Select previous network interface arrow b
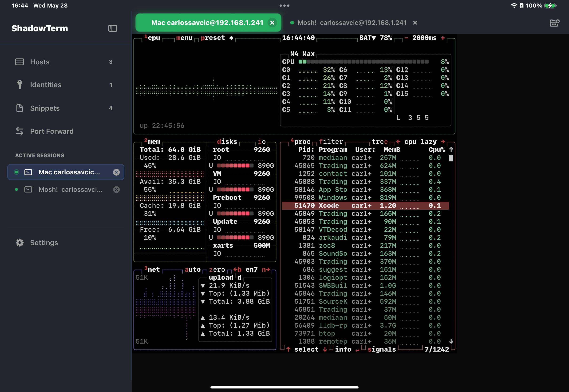 pos(237,269)
